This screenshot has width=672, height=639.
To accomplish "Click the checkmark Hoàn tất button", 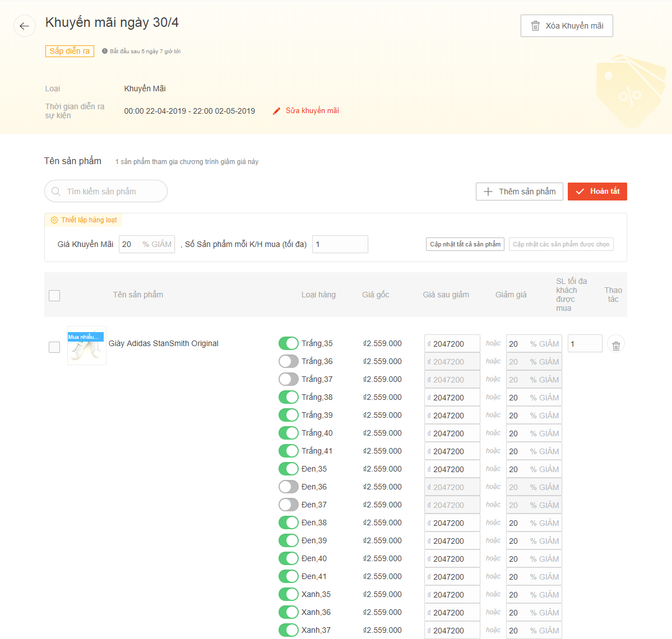I will [597, 192].
